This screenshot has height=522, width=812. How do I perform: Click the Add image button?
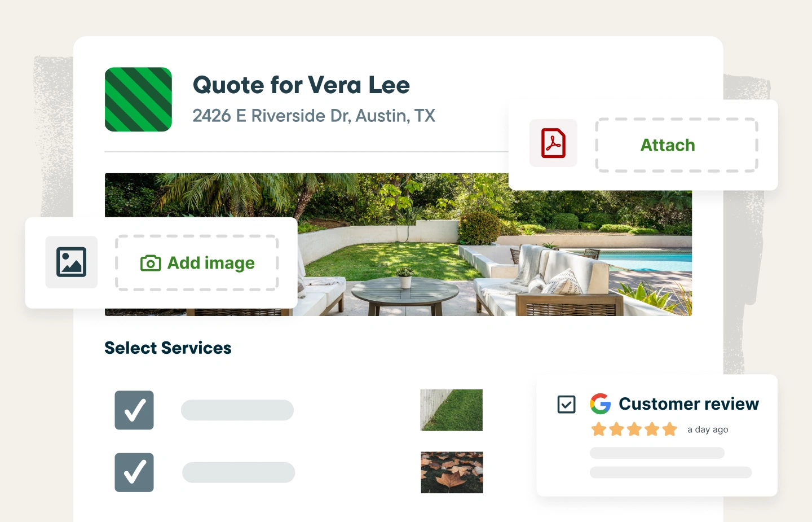(197, 263)
